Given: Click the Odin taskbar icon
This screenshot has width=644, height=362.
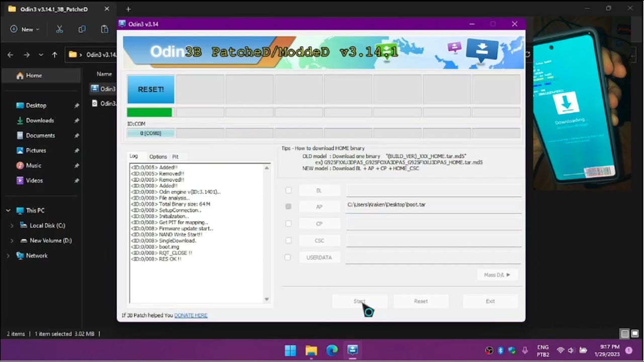Looking at the screenshot, I should click(x=353, y=350).
